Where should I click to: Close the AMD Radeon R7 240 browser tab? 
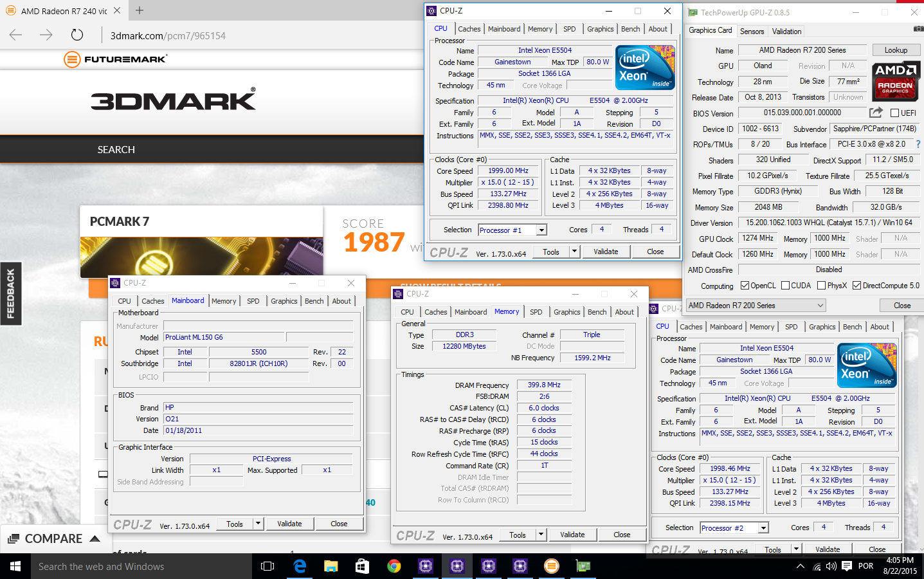[x=117, y=10]
